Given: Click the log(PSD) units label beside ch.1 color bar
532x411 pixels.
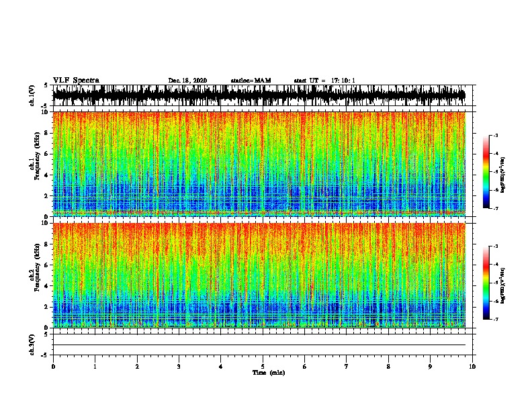Looking at the screenshot, I should coord(503,175).
